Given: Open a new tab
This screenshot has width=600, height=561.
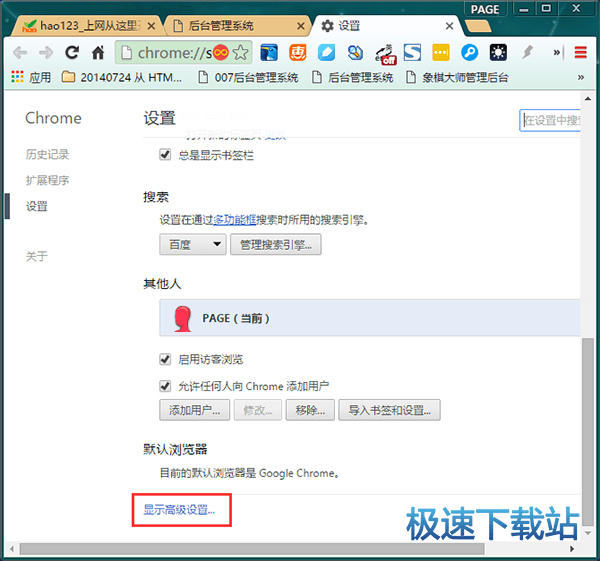Looking at the screenshot, I should pyautogui.click(x=478, y=26).
